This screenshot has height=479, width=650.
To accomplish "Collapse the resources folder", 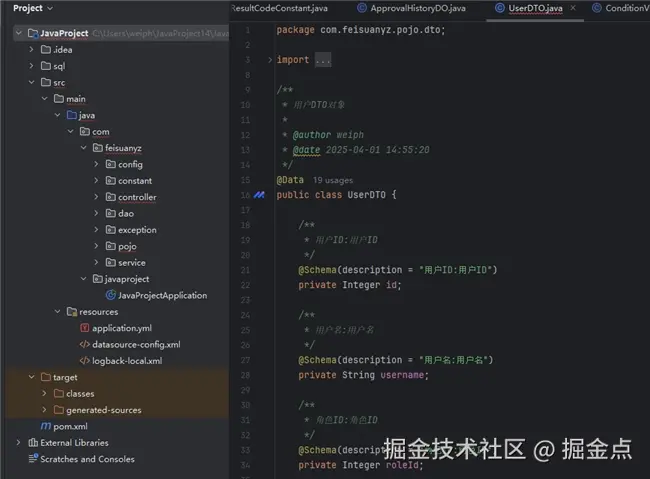I will pyautogui.click(x=57, y=311).
